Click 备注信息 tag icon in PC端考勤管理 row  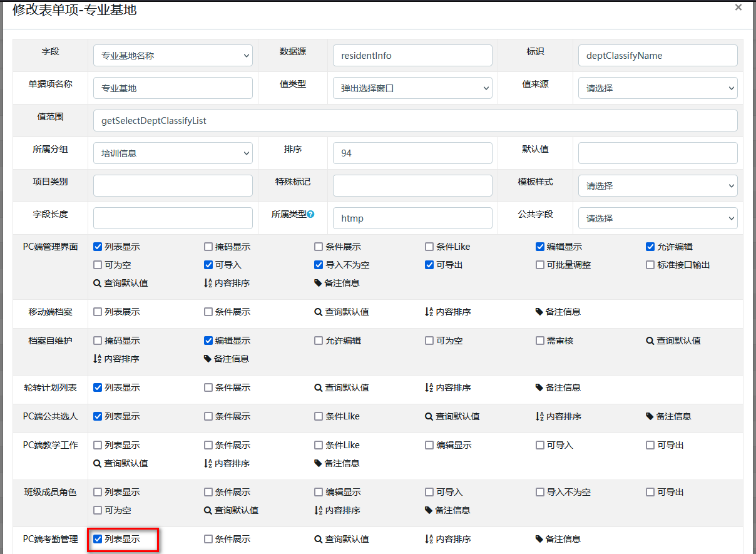(539, 539)
